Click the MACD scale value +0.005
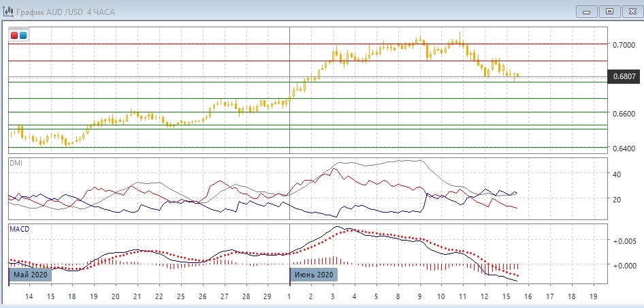The width and height of the screenshot is (644, 308). point(624,241)
